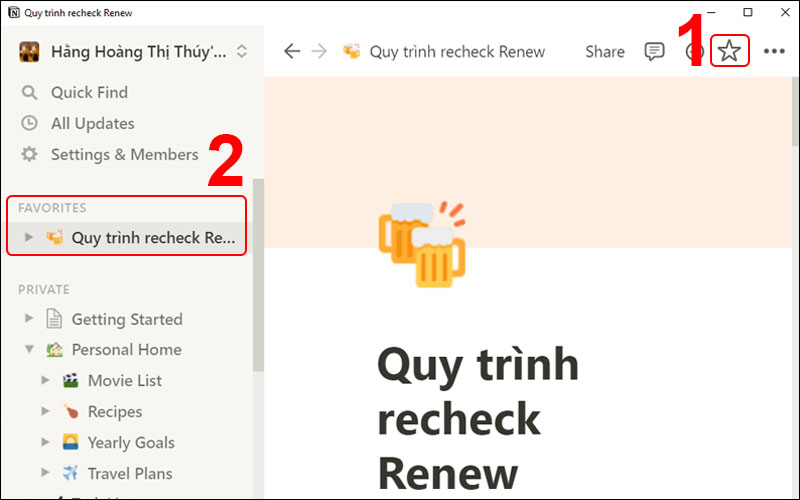Click the workspace switcher up-down chevron
Image resolution: width=800 pixels, height=500 pixels.
(x=242, y=51)
